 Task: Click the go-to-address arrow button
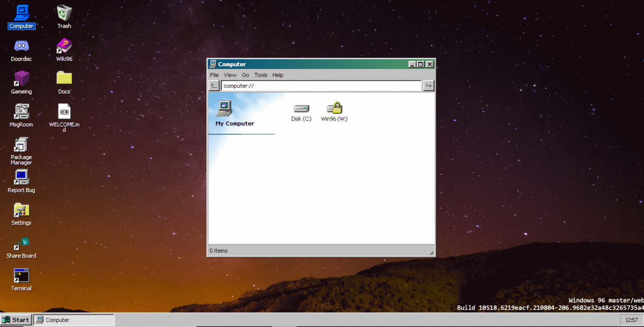(x=429, y=86)
